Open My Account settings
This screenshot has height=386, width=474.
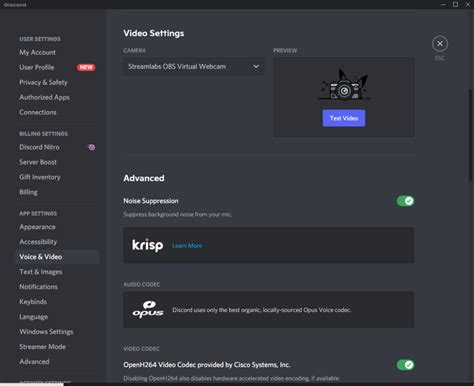(x=38, y=52)
